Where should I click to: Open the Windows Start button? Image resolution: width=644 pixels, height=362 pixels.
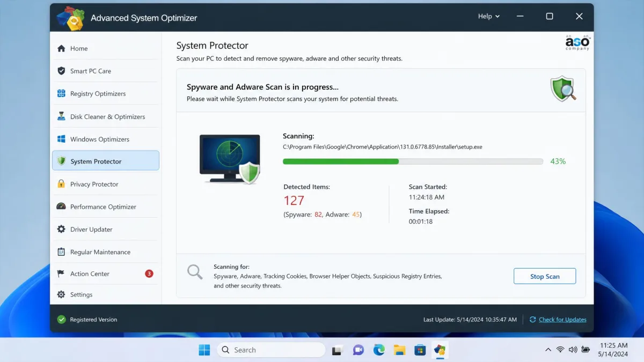204,350
